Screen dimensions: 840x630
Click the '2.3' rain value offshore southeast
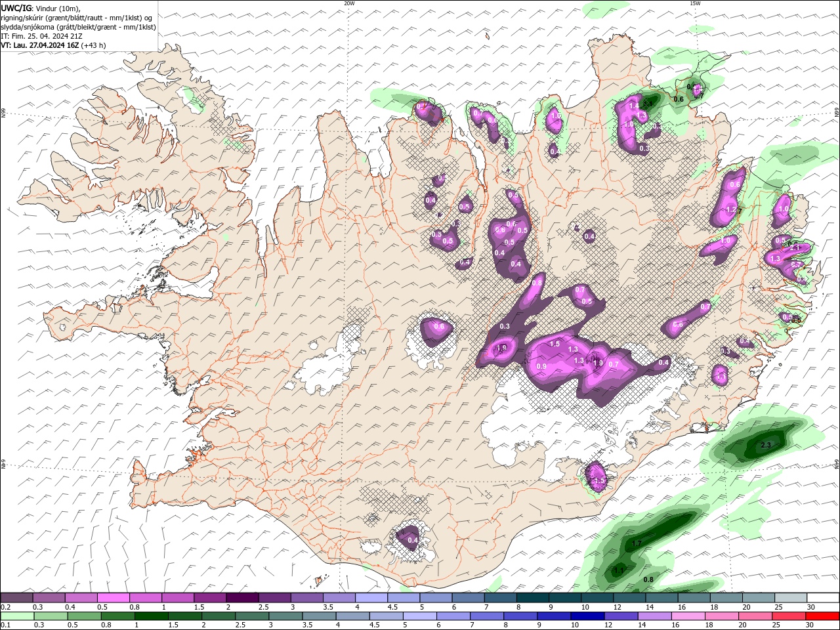click(x=765, y=446)
